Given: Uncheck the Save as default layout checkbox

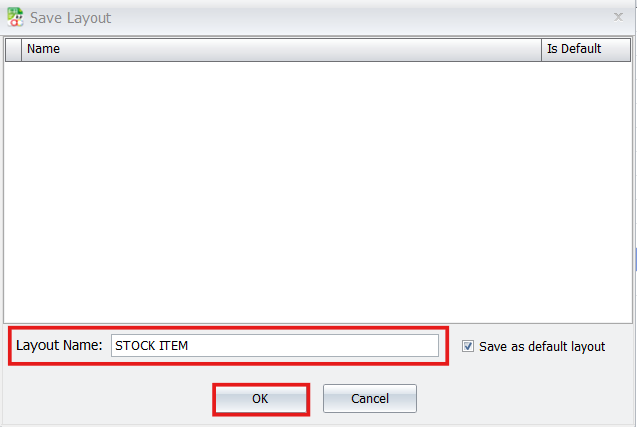Looking at the screenshot, I should point(468,346).
